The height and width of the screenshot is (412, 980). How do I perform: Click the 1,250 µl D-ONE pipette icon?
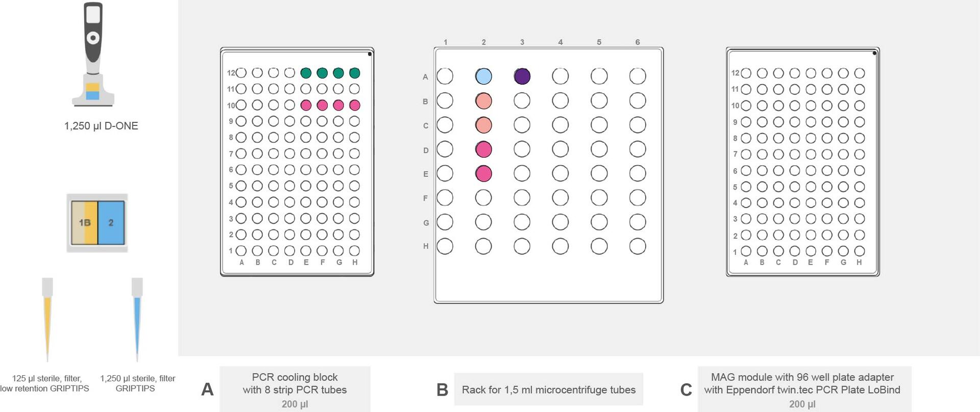93,54
